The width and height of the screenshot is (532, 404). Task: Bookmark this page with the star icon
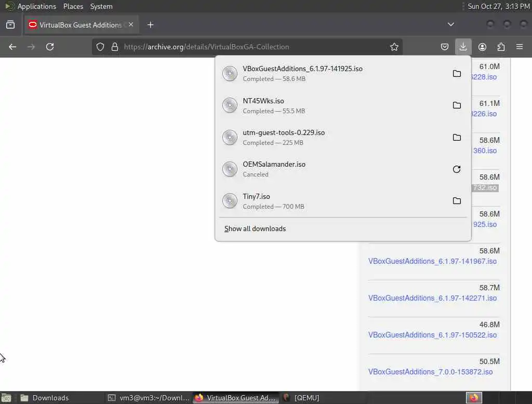click(x=394, y=47)
